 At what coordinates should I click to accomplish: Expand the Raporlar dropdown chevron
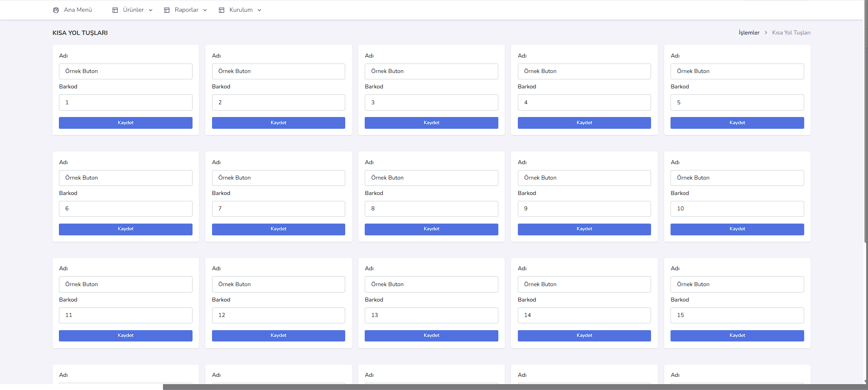click(x=205, y=10)
